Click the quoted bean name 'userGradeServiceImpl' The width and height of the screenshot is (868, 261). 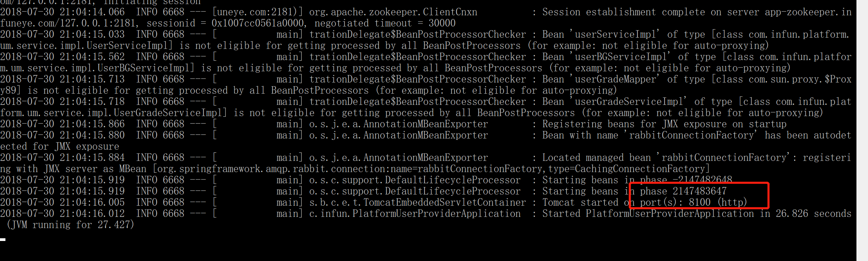tap(629, 102)
